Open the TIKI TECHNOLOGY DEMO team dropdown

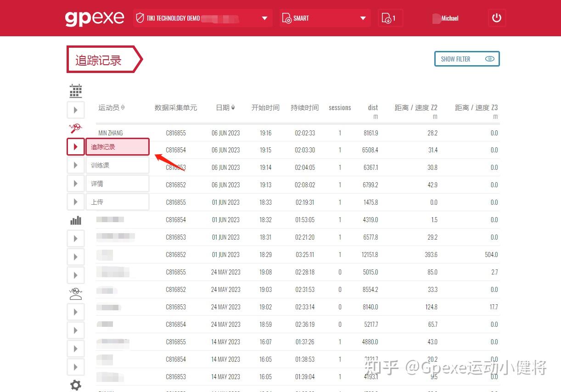pyautogui.click(x=202, y=18)
